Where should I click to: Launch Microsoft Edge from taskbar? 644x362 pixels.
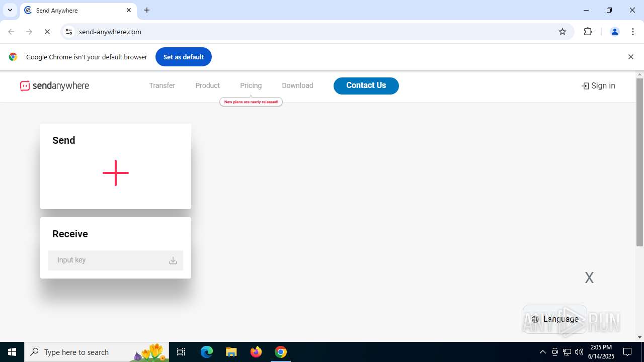pyautogui.click(x=207, y=352)
